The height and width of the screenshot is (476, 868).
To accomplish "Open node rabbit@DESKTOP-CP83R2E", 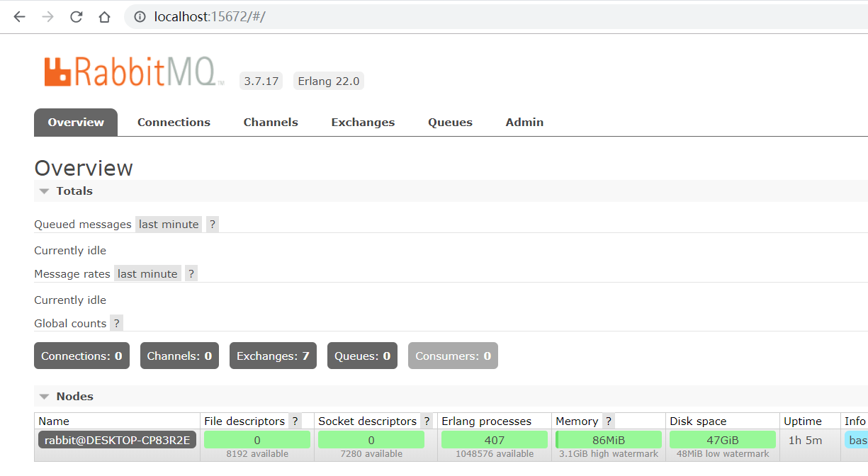I will [x=117, y=440].
